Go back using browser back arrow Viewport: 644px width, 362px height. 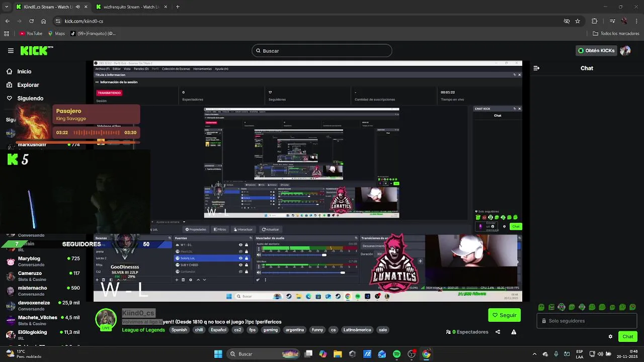[7, 21]
